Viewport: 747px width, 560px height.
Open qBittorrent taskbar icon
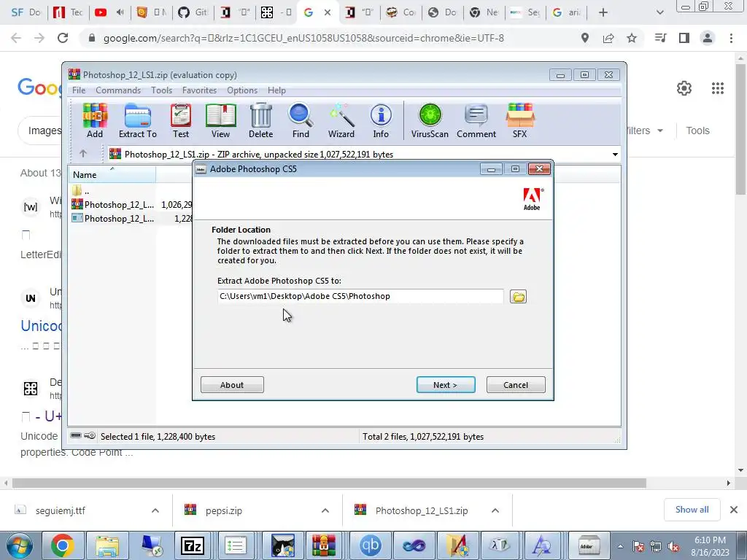point(371,545)
